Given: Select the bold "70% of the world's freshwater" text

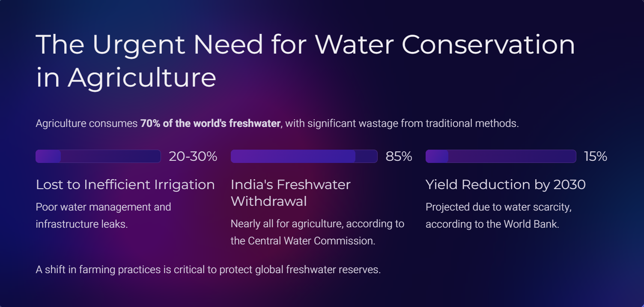Looking at the screenshot, I should coord(210,123).
